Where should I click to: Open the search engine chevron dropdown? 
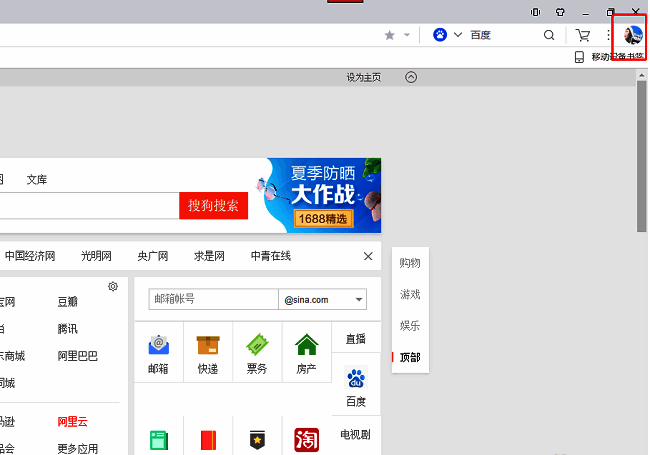click(458, 35)
